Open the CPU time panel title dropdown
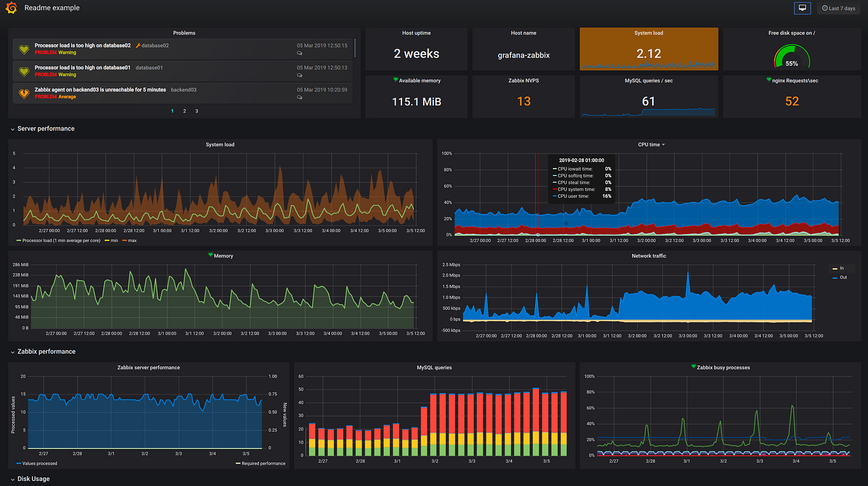The width and height of the screenshot is (868, 486). [x=651, y=144]
